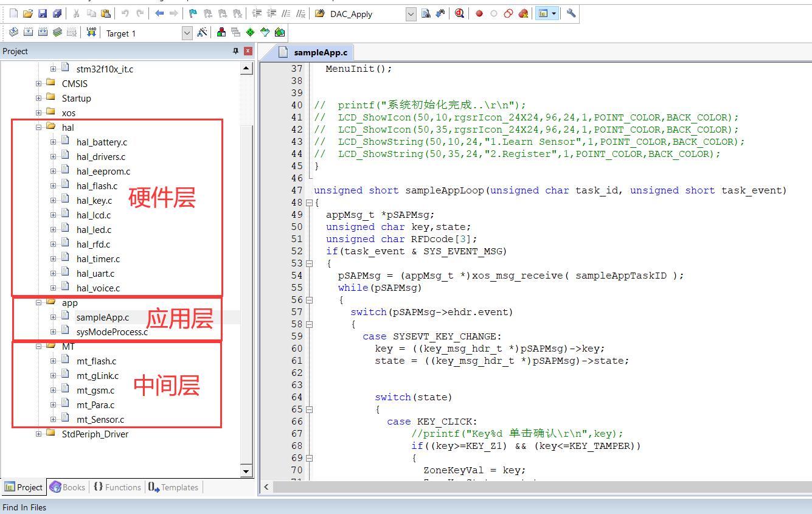Click the Open file folder icon
The image size is (812, 514).
[x=28, y=13]
